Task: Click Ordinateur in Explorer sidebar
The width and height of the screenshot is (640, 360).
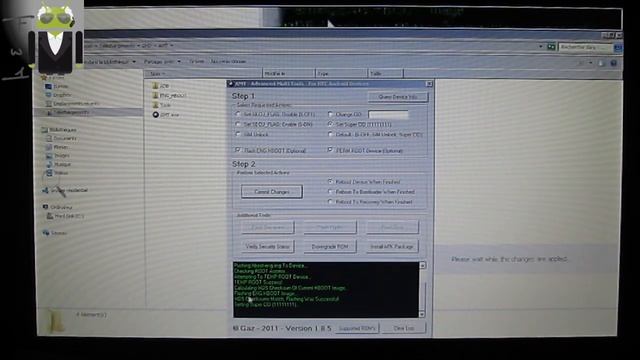Action: (58, 207)
